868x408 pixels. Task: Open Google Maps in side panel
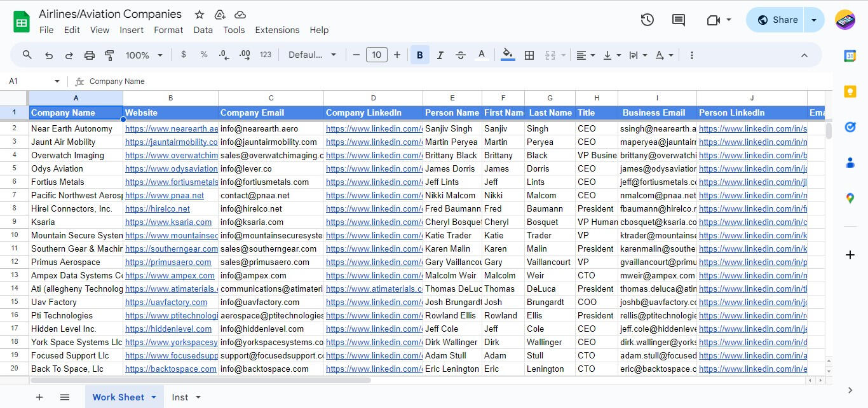click(x=850, y=198)
